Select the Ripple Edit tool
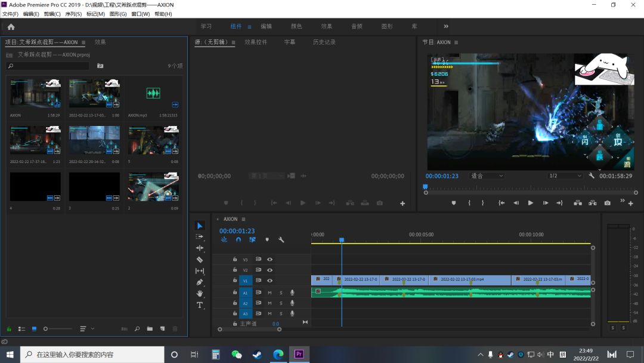Viewport: 644px width, 363px height. point(200,248)
